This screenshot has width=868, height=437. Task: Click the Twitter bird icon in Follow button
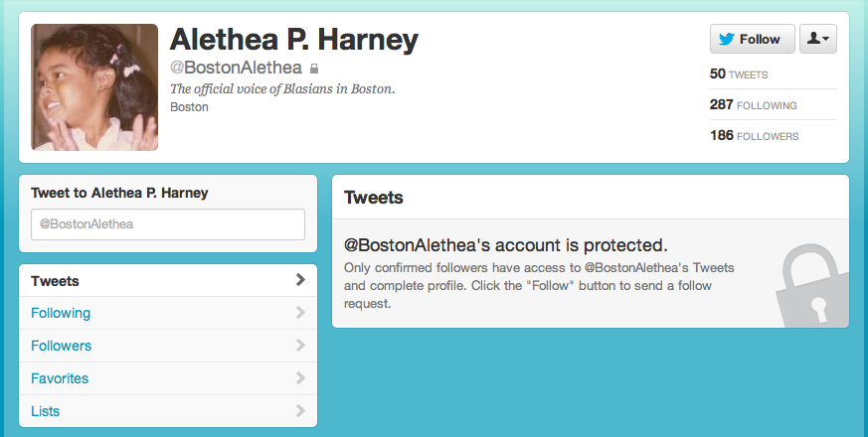(x=726, y=40)
